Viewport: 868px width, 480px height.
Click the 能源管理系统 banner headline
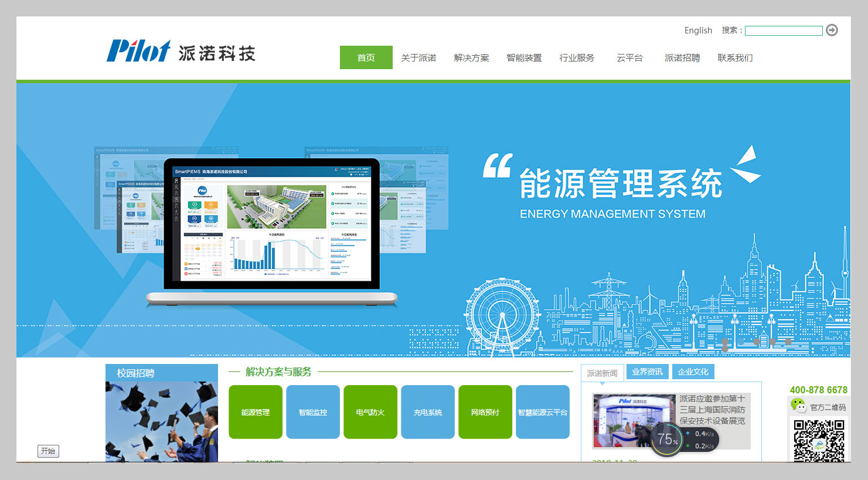pos(621,183)
